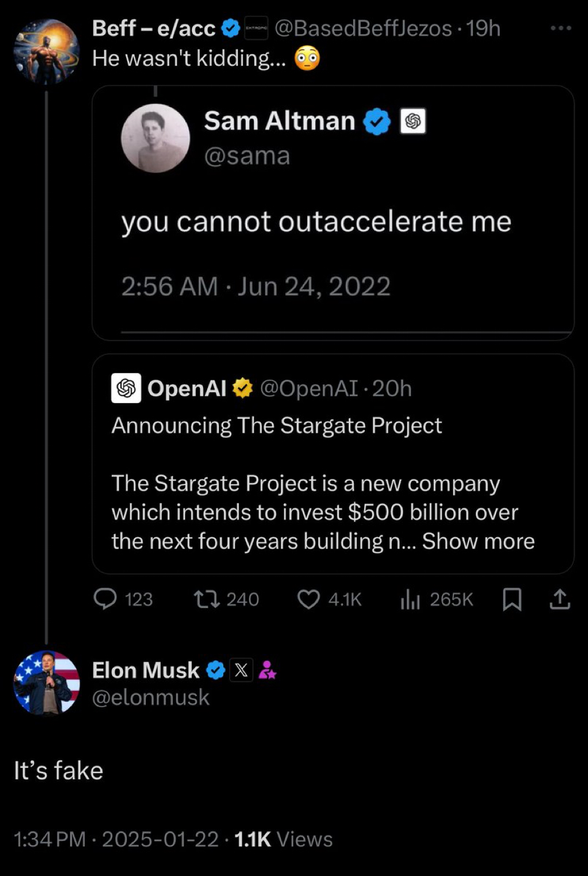Like the Beff post with heart icon
588x876 pixels.
pos(308,599)
